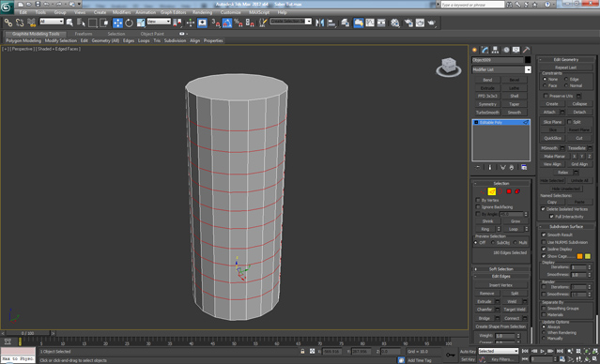Activate the Select and Move tool
600x364 pixels.
coord(118,23)
